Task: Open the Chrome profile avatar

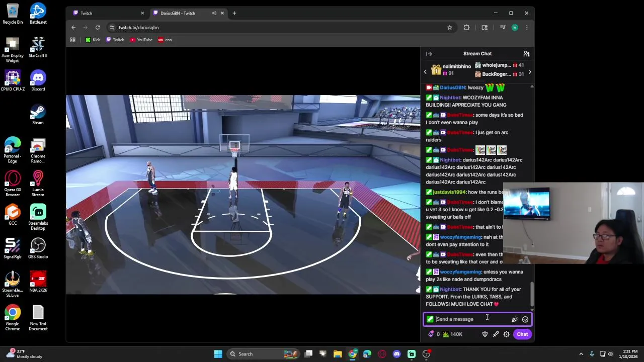Action: (x=515, y=28)
